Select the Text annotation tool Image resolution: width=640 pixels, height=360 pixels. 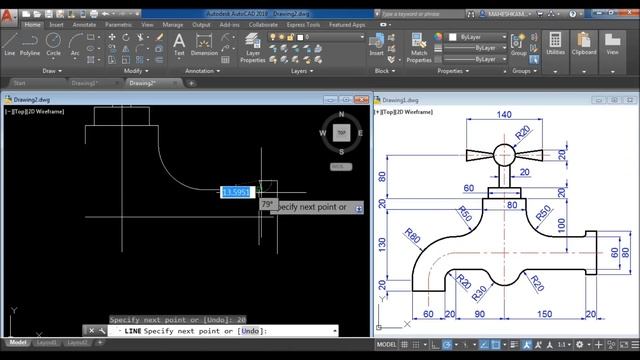[x=179, y=44]
